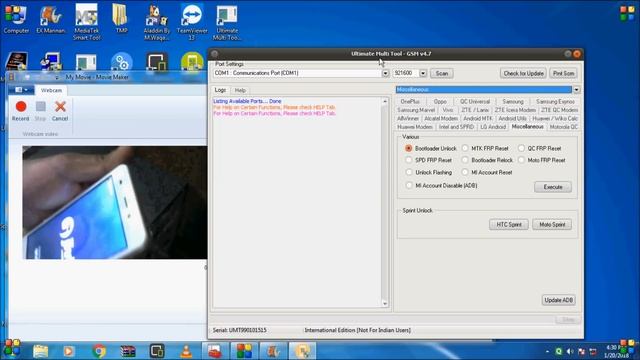The image size is (640, 360).
Task: Click log panel scroll up arrow
Action: pyautogui.click(x=384, y=101)
